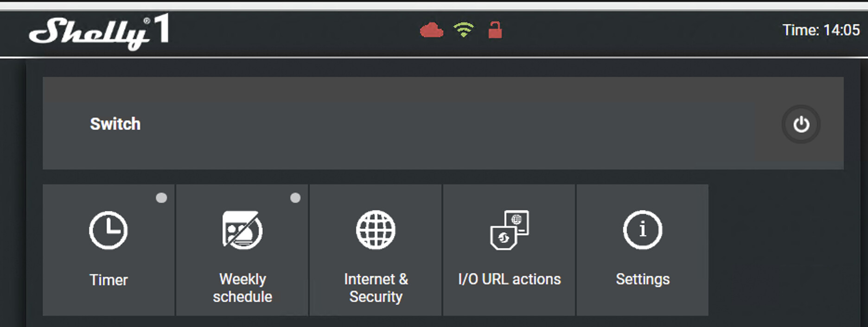This screenshot has width=868, height=327.
Task: Click the red unlocked padlock icon
Action: pyautogui.click(x=495, y=30)
